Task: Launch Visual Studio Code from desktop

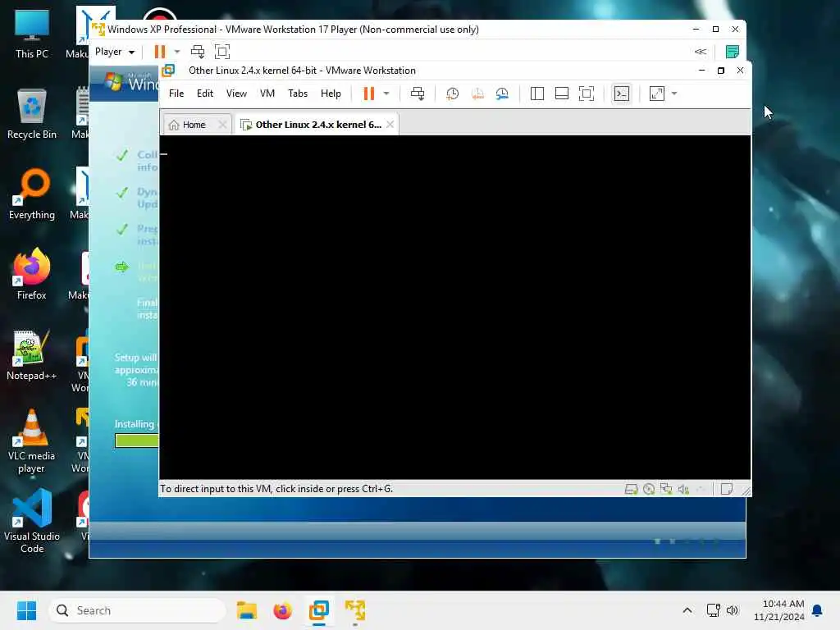Action: (x=32, y=521)
